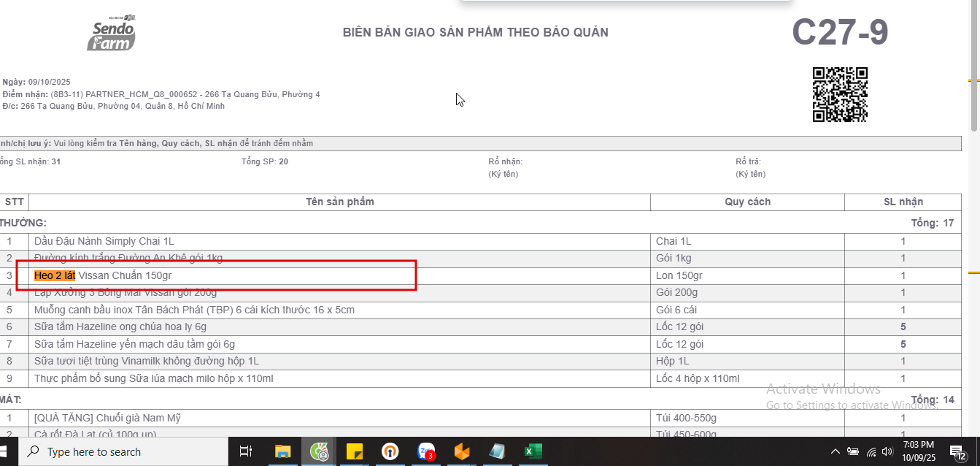
Task: Open the notification center with 12 alerts
Action: tap(957, 452)
